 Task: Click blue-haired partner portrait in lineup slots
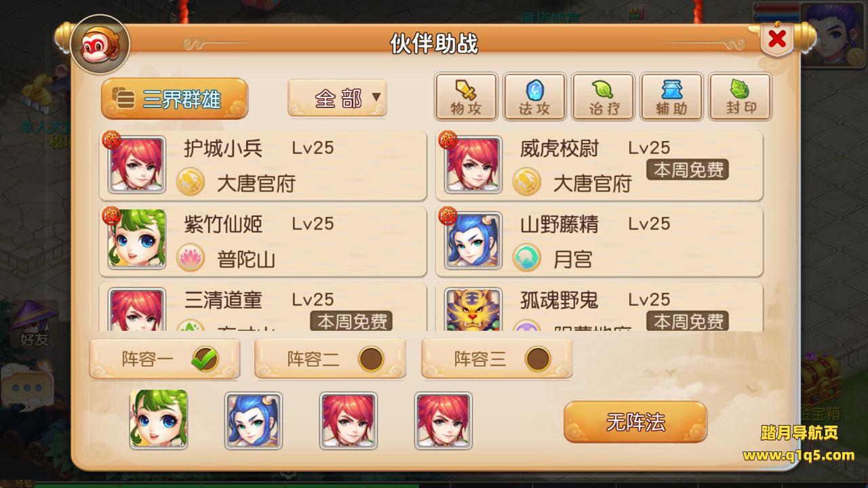tap(254, 420)
